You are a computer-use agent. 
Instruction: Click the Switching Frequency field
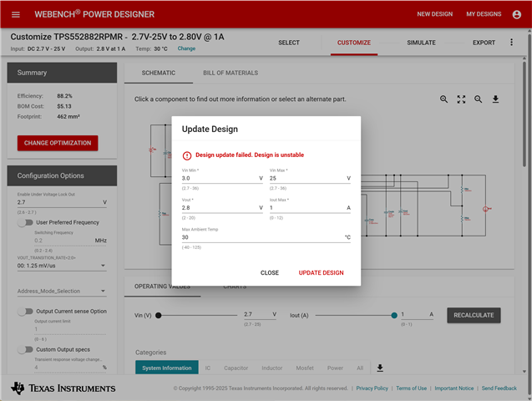(x=70, y=241)
